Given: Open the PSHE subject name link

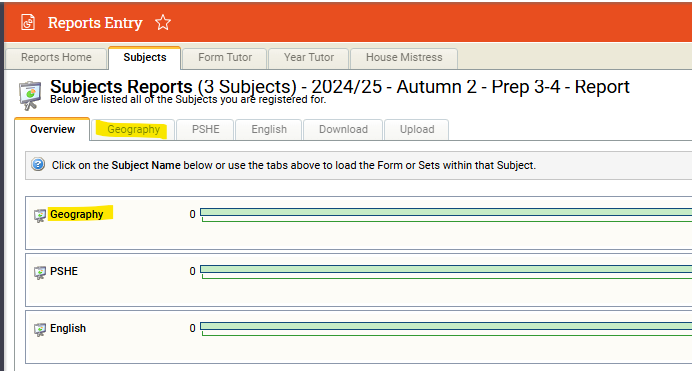Looking at the screenshot, I should click(64, 271).
